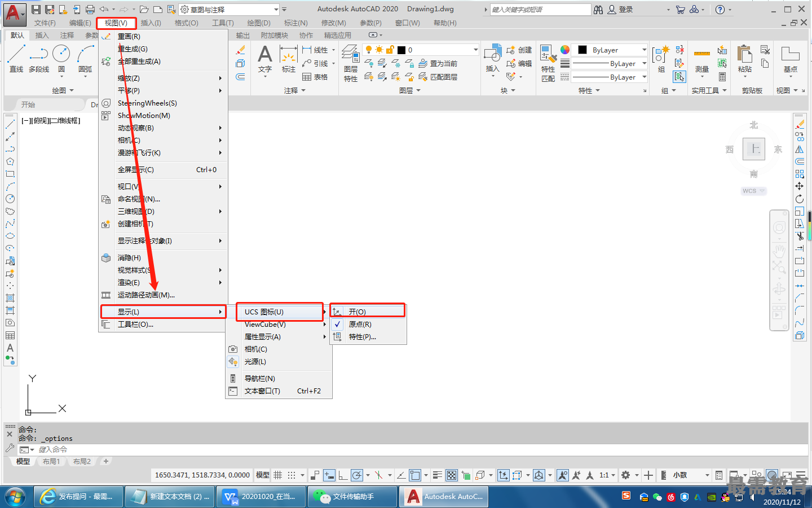Viewport: 812px width, 508px height.
Task: Click the Display (显示) menu item
Action: click(164, 312)
